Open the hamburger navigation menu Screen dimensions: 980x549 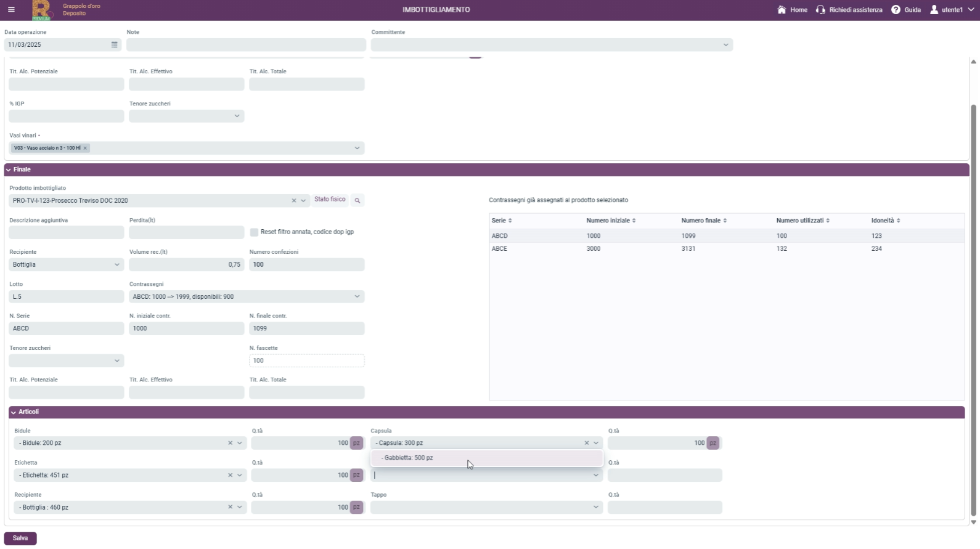[x=11, y=10]
